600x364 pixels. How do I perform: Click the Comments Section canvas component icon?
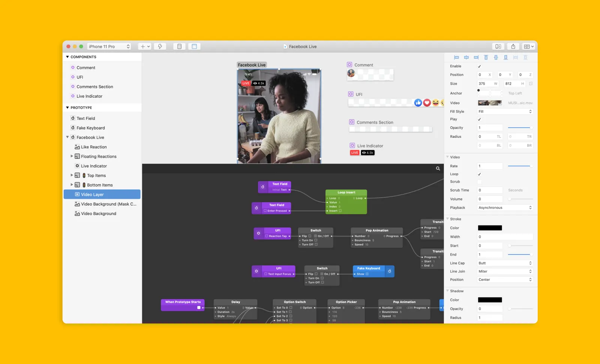(x=352, y=122)
